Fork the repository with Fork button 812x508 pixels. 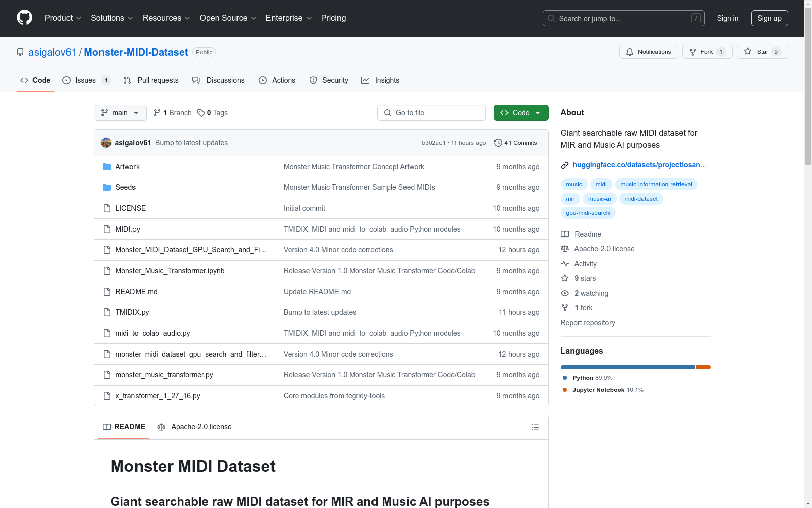tap(707, 52)
